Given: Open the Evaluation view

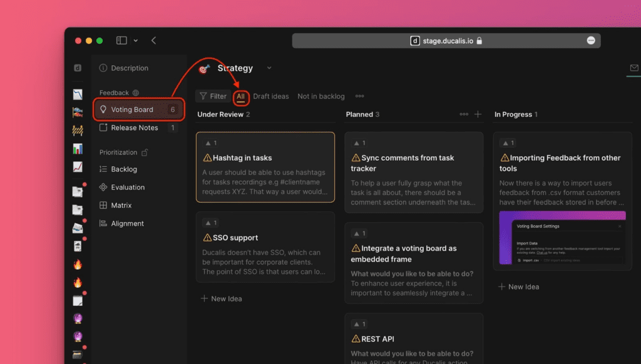Looking at the screenshot, I should [127, 187].
